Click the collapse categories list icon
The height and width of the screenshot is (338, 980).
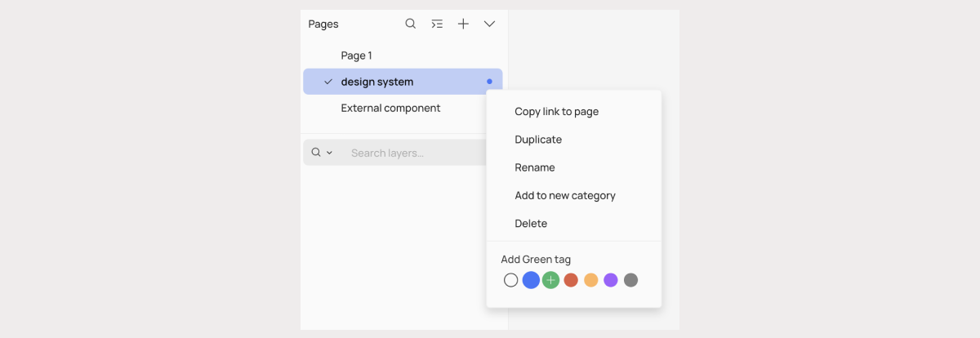pos(437,24)
